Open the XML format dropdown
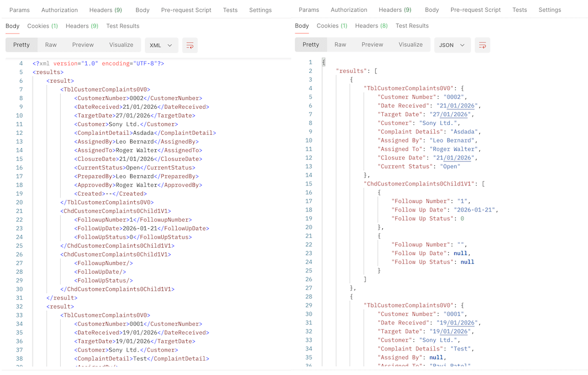 [161, 45]
